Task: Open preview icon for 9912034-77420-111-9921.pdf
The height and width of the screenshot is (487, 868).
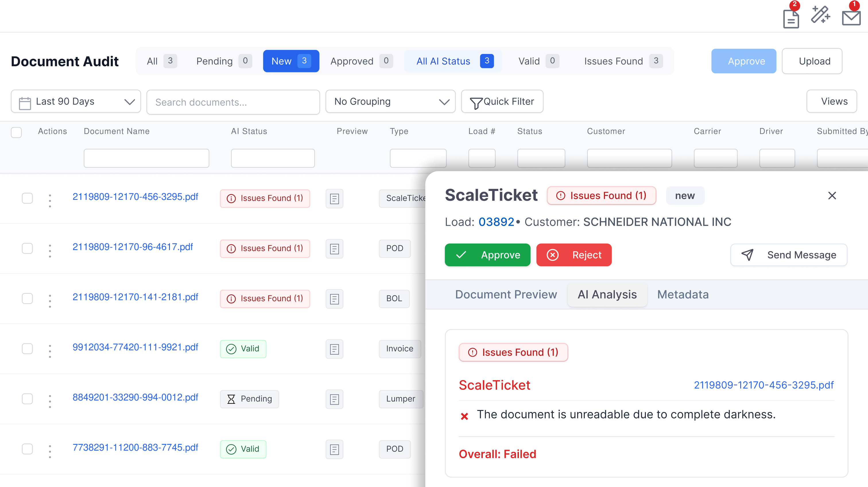Action: (x=334, y=349)
